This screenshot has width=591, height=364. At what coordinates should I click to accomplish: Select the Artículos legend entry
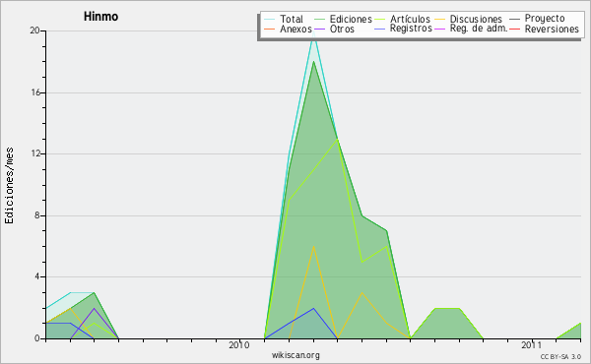tap(410, 19)
